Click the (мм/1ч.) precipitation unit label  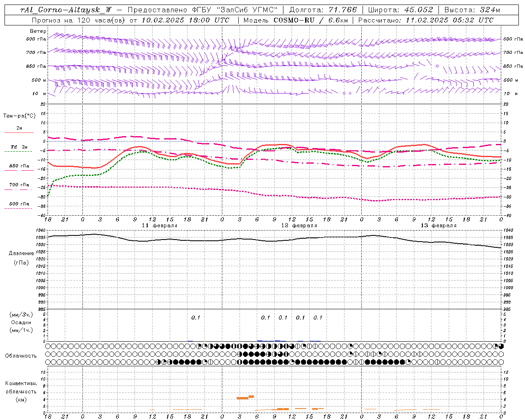click(21, 330)
